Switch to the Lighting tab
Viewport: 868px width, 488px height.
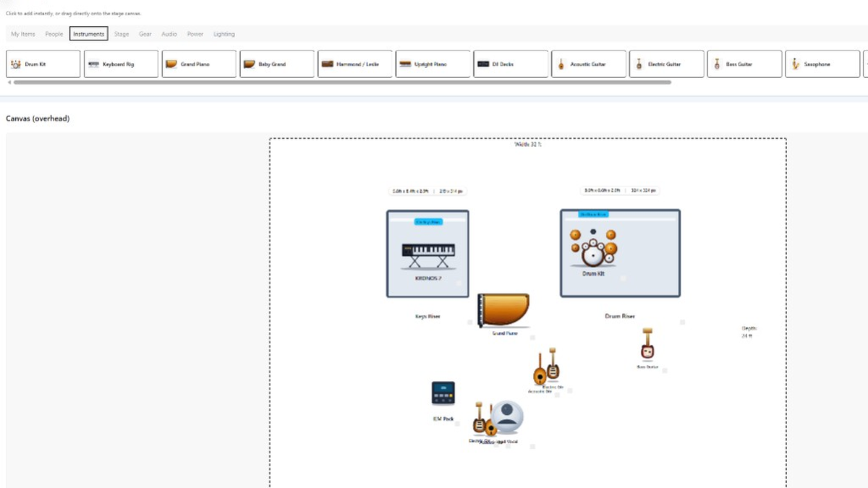pyautogui.click(x=224, y=34)
